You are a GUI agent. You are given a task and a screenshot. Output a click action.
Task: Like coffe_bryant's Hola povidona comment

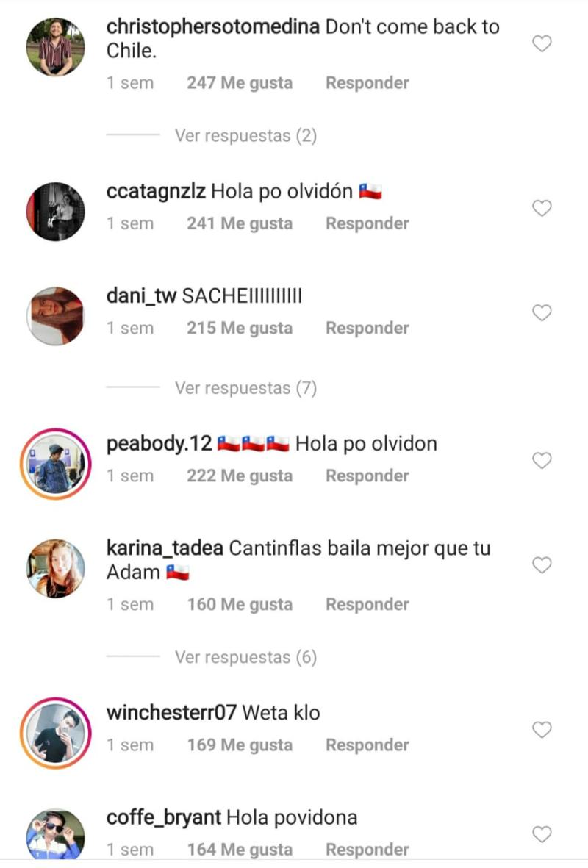pos(542,834)
